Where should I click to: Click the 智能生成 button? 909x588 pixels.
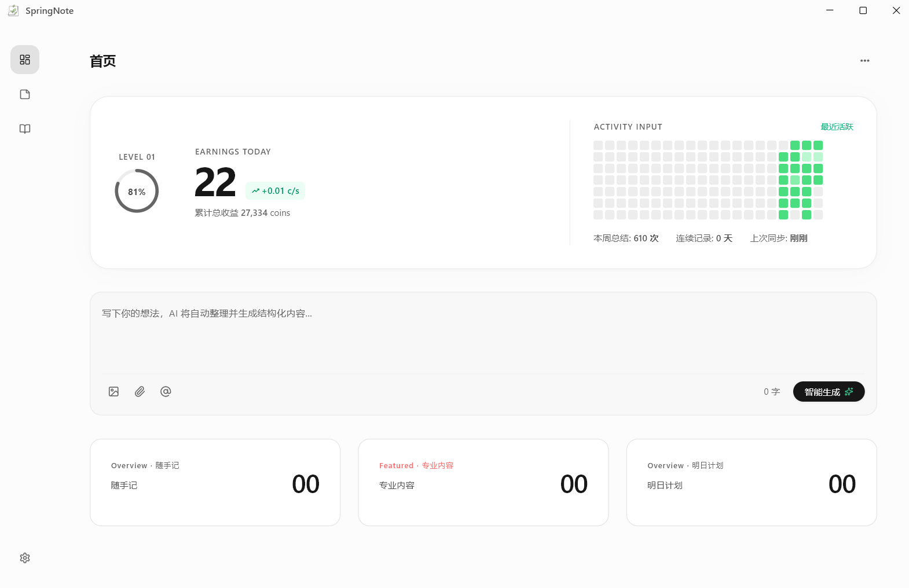829,392
